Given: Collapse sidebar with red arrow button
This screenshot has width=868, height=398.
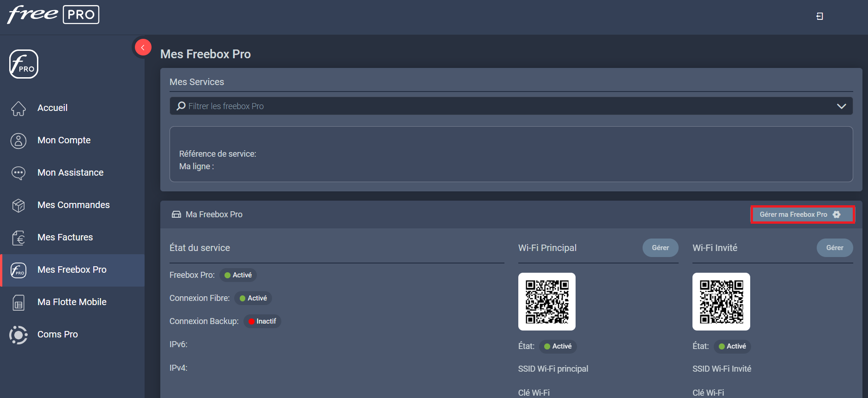Looking at the screenshot, I should pos(143,47).
